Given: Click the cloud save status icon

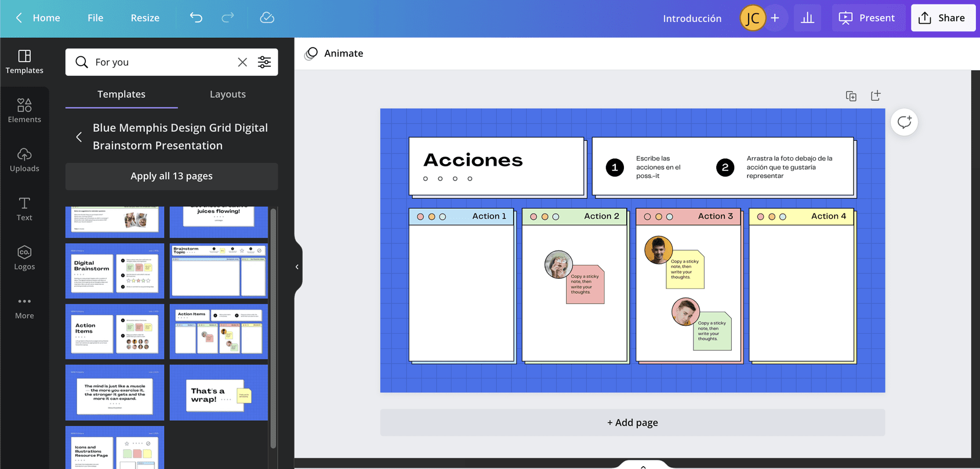Looking at the screenshot, I should (267, 18).
